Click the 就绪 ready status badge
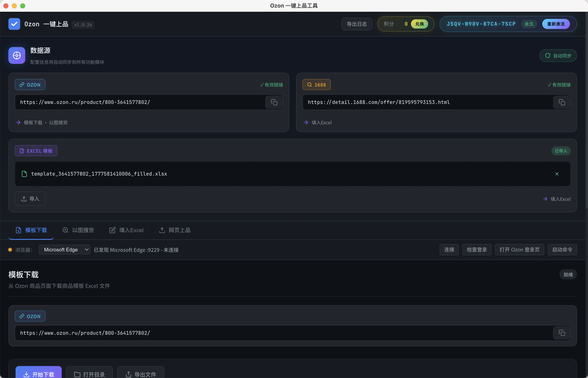 point(568,274)
